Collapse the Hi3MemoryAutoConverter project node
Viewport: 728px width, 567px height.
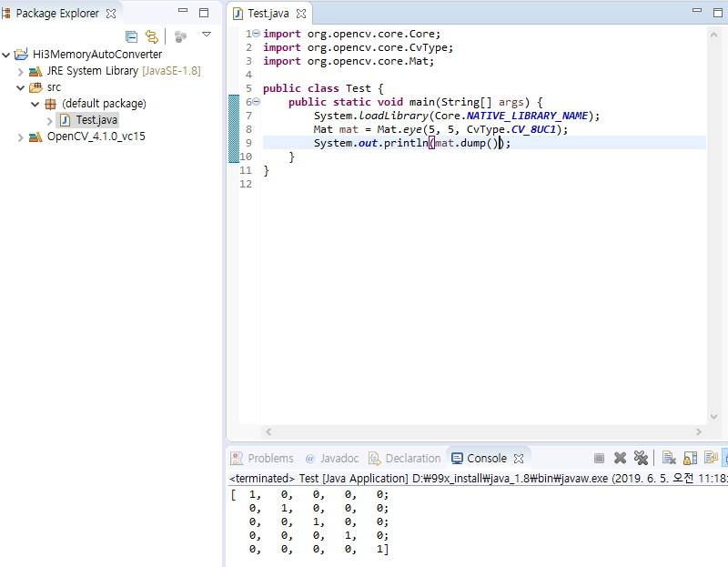click(6, 56)
